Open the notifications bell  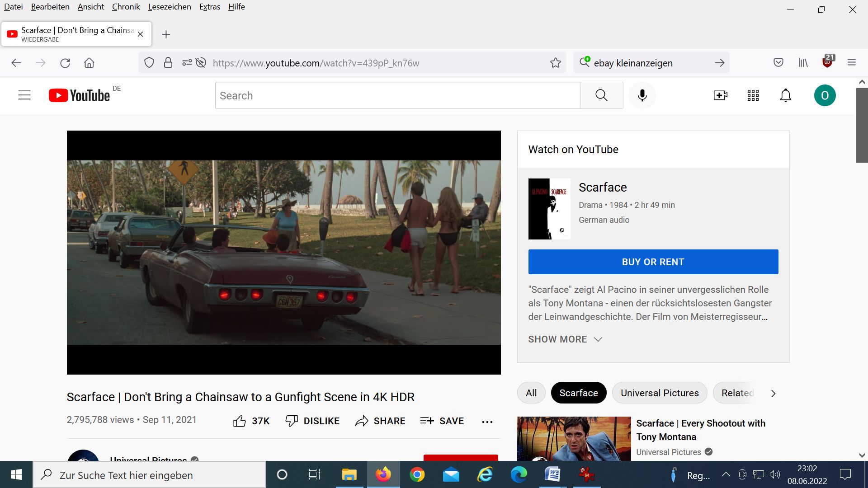click(786, 95)
